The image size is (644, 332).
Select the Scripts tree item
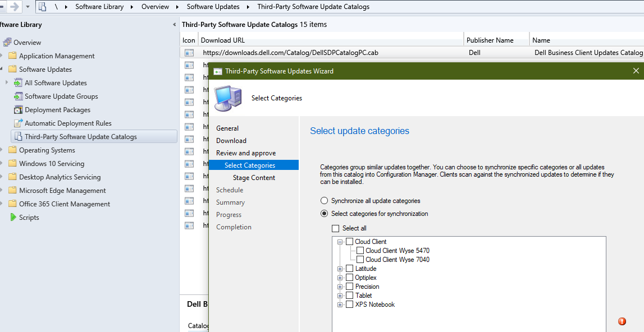[x=29, y=217]
